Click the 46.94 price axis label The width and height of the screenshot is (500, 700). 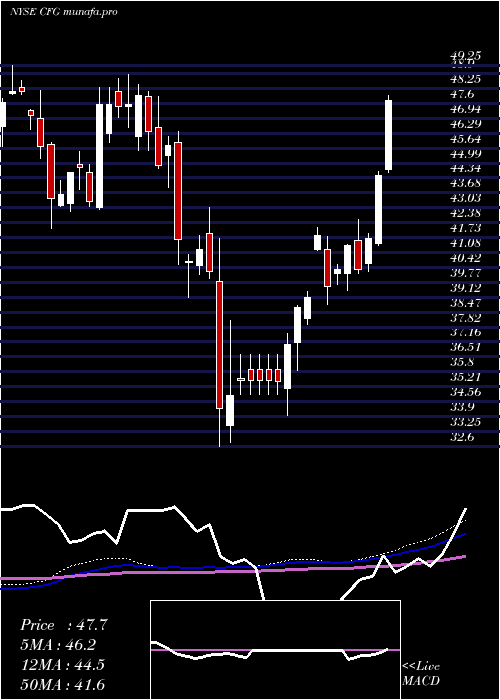(x=466, y=109)
